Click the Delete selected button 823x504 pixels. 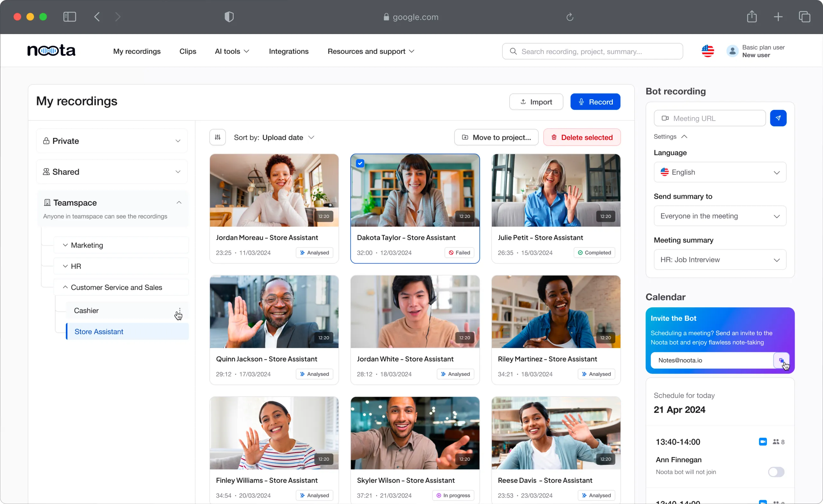coord(582,137)
